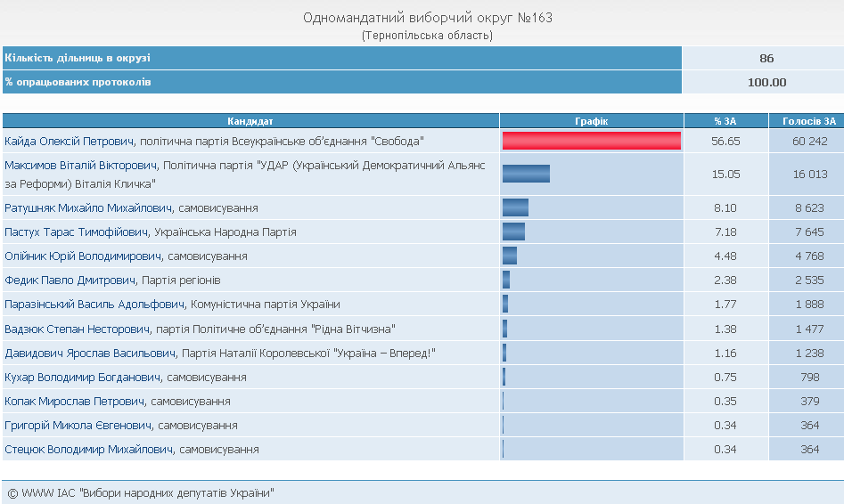Select the percentage value 1.77
844x504 pixels.
coord(725,305)
